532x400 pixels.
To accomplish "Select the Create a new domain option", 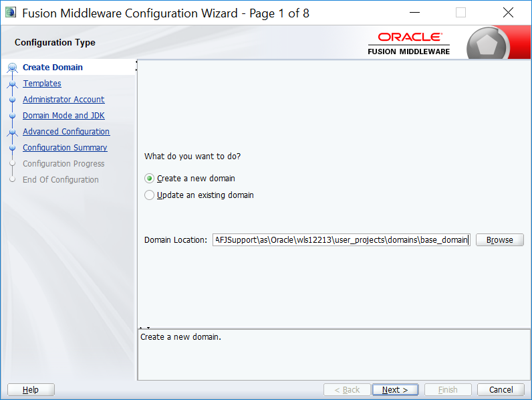I will [x=150, y=179].
